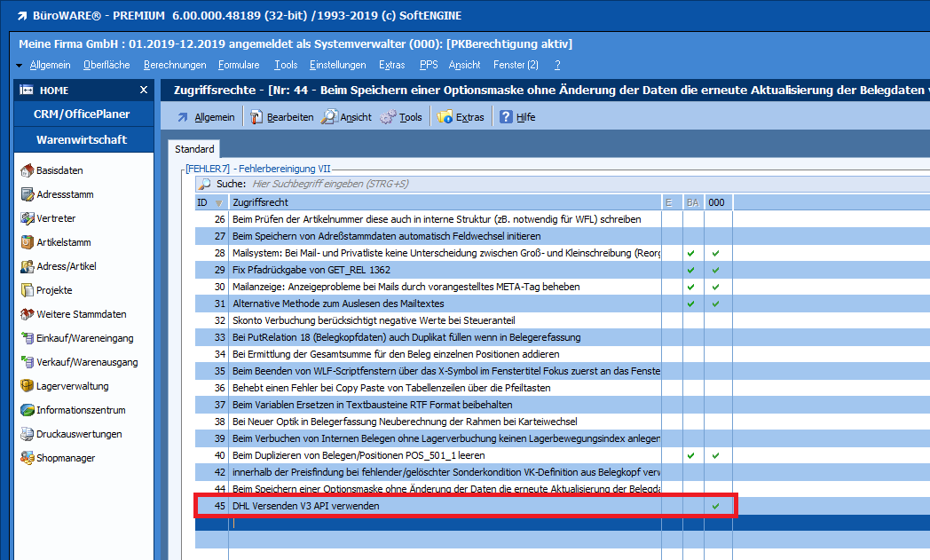Screen dimensions: 930x560
Task: Click the Basisdaten icon in sidebar
Action: (28, 170)
